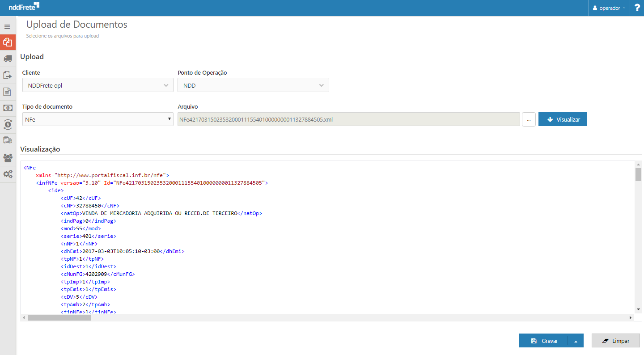The image size is (644, 355).
Task: Click the Visualizar button
Action: (562, 119)
